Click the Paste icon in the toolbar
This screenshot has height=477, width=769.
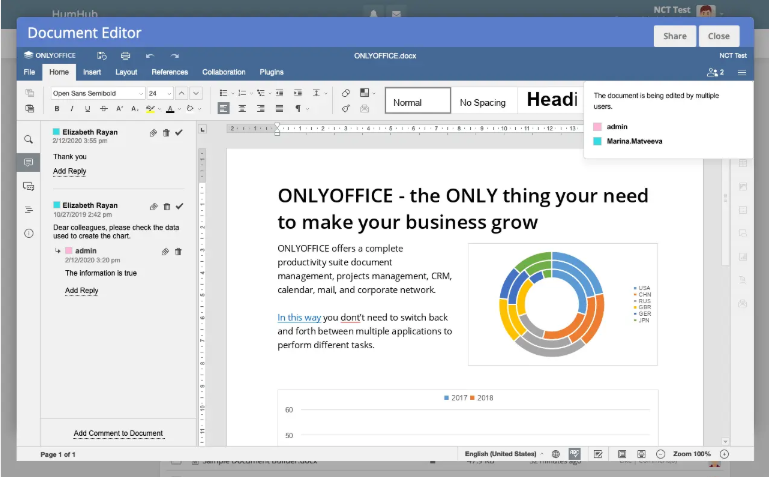[x=29, y=108]
